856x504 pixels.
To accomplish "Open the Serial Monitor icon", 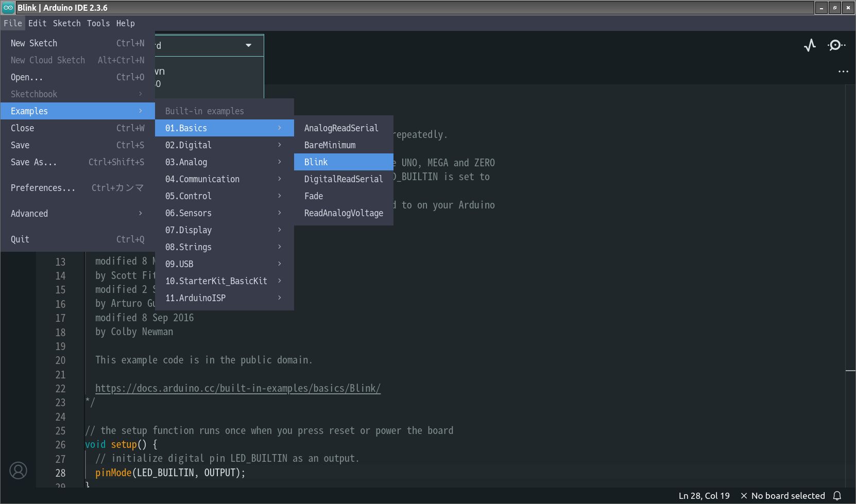I will tap(836, 45).
